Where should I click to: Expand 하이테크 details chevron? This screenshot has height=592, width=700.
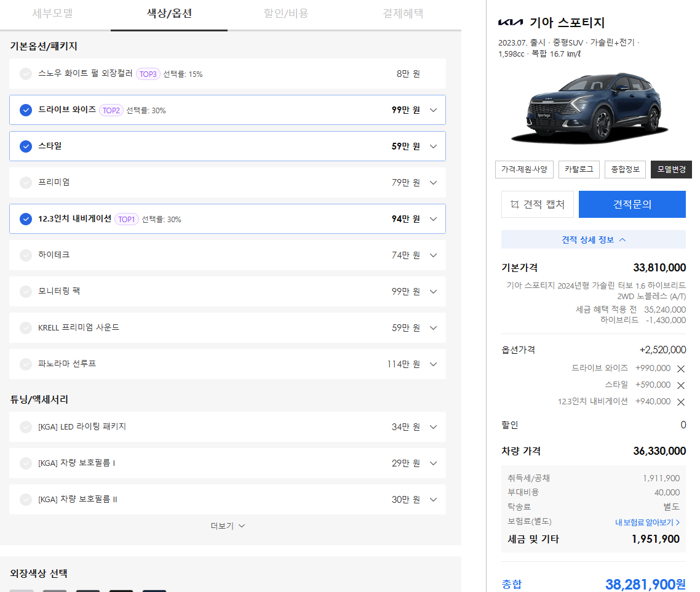(x=433, y=255)
